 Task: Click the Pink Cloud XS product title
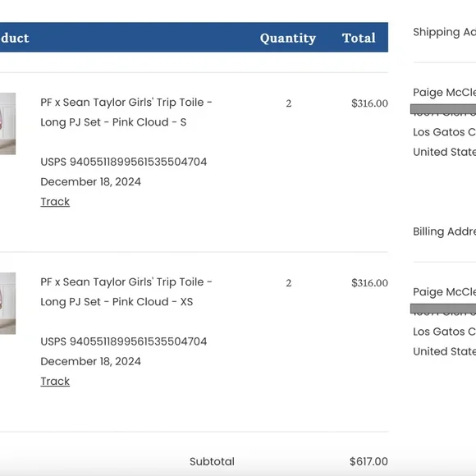click(x=126, y=291)
